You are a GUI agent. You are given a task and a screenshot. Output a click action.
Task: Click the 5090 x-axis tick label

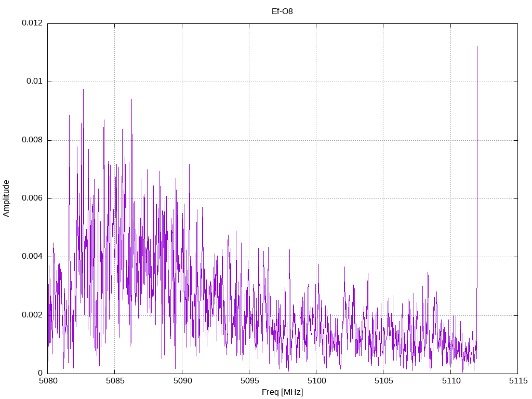[x=182, y=381]
